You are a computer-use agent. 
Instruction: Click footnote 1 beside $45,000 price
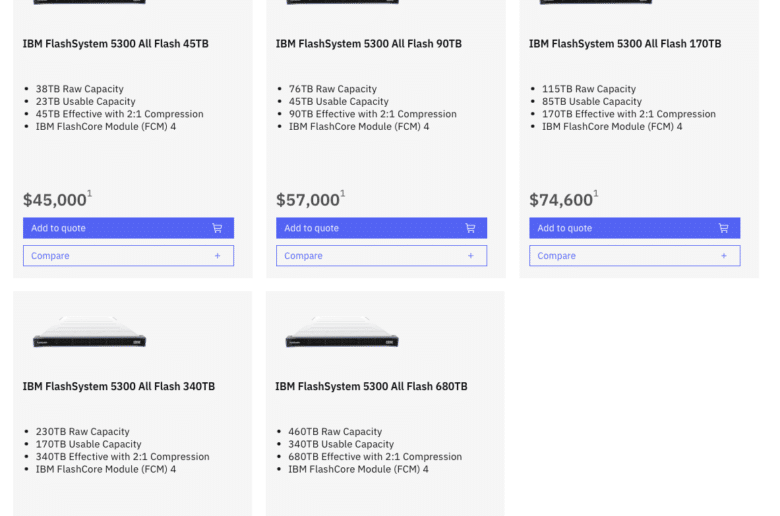[90, 193]
